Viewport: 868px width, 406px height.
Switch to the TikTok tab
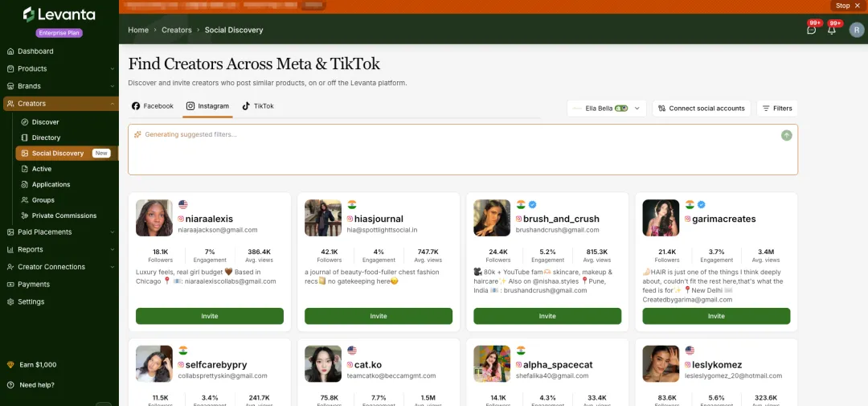(258, 106)
